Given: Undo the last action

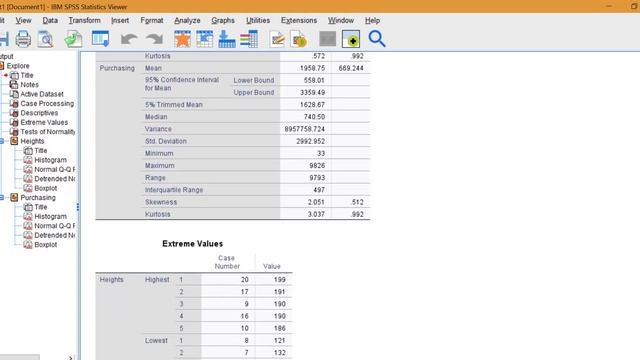Looking at the screenshot, I should [x=129, y=39].
